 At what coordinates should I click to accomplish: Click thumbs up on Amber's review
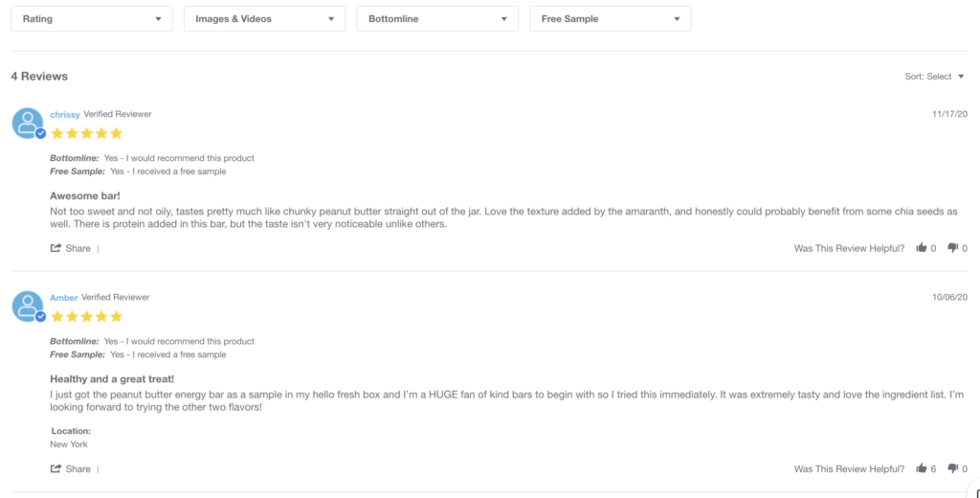[x=922, y=468]
